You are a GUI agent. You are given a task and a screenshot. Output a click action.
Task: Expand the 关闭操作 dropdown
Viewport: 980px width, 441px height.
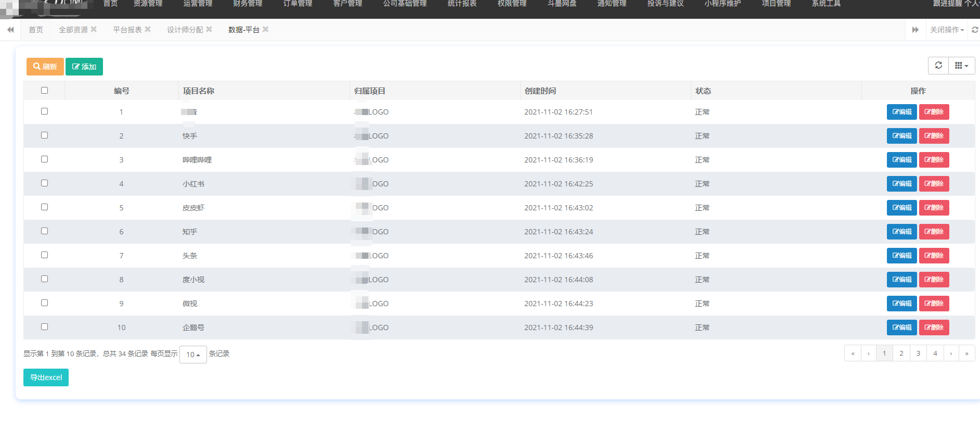[947, 30]
